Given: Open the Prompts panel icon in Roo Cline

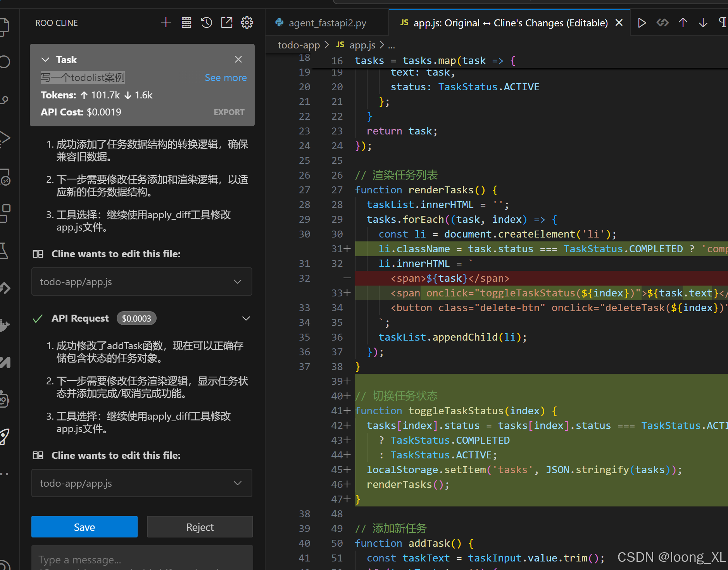Looking at the screenshot, I should 186,22.
